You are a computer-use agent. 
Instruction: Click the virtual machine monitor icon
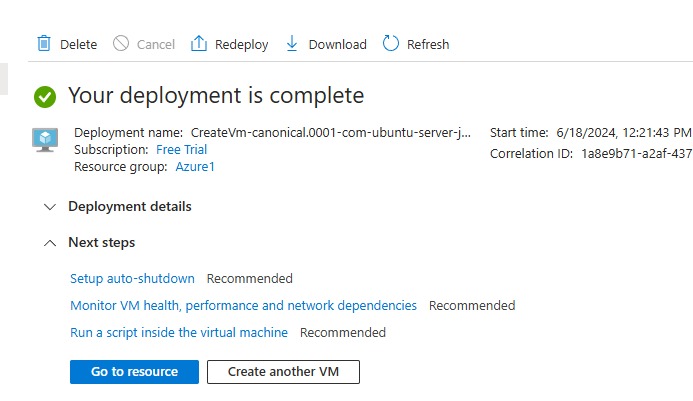pyautogui.click(x=45, y=139)
